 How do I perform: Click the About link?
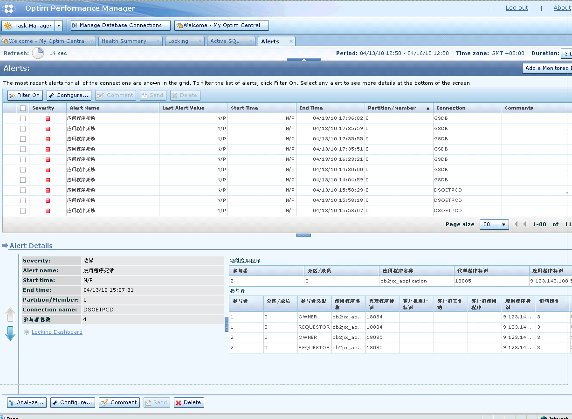tap(562, 8)
